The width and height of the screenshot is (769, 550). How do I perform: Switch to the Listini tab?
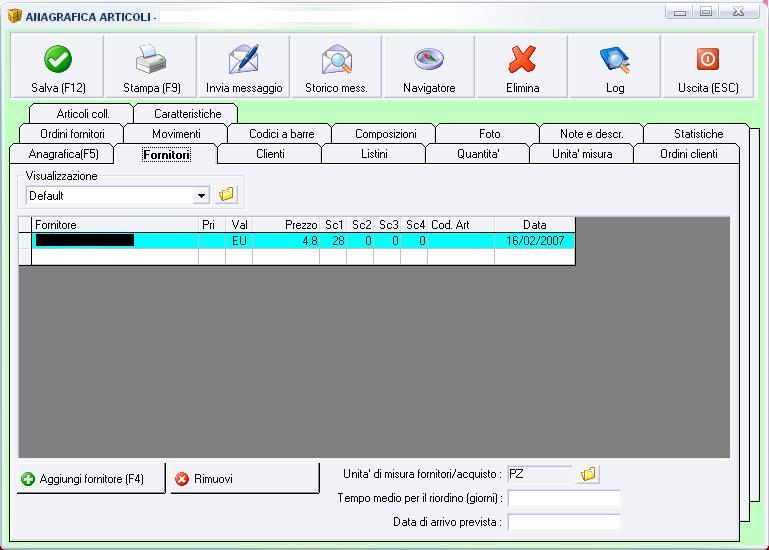point(374,154)
